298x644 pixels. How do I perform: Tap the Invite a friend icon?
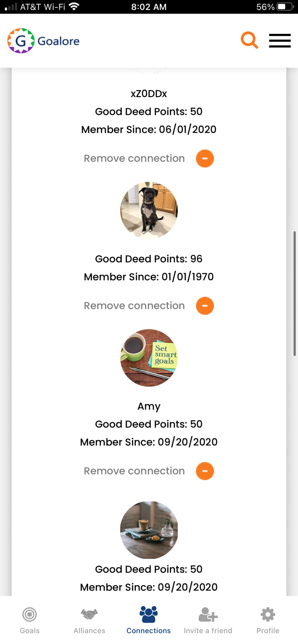(x=208, y=615)
